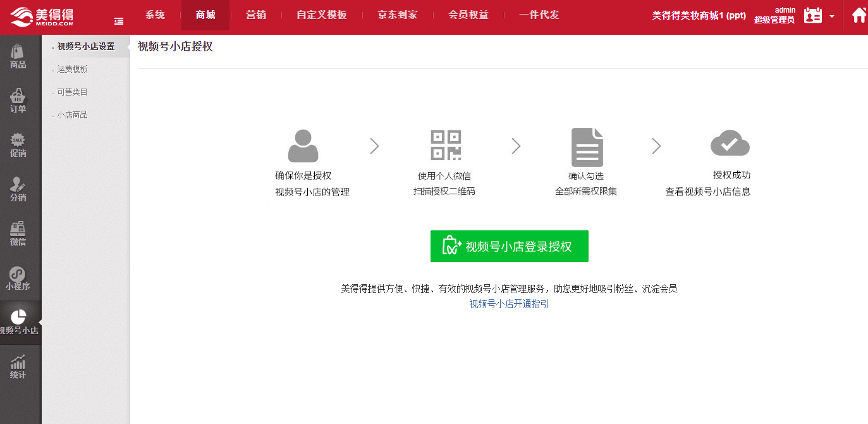Click the 全部所需权限集 step text
Viewport: 868px width, 424px height.
coord(586,190)
